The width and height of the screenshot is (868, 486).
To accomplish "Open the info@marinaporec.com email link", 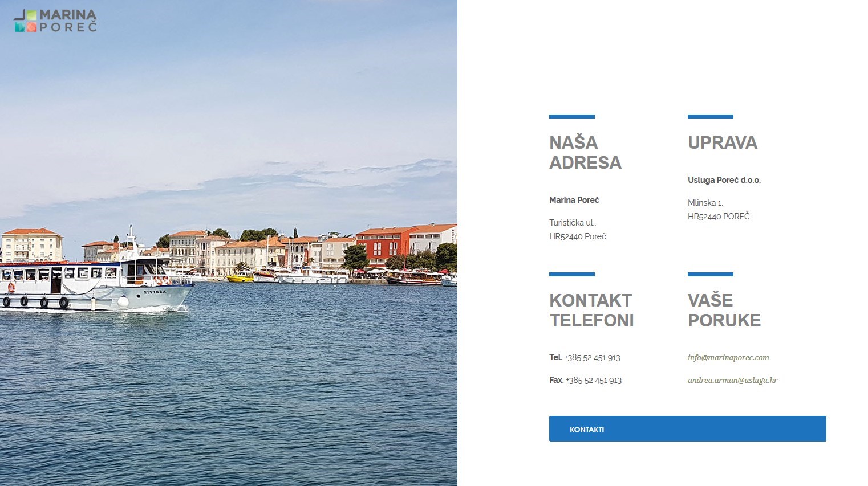I will pyautogui.click(x=728, y=358).
